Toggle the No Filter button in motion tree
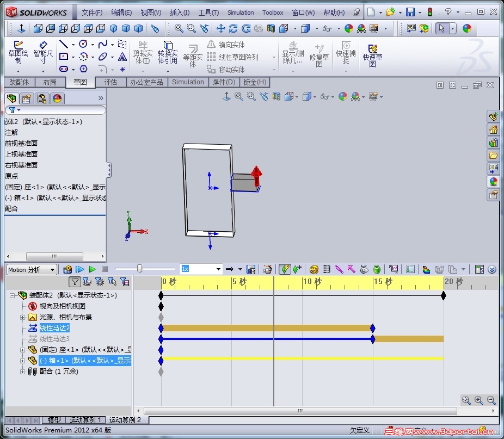This screenshot has width=504, height=439. pos(75,282)
